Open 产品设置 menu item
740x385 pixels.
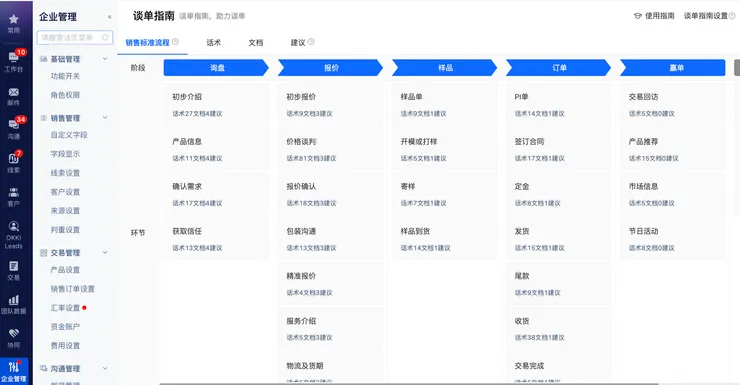[65, 270]
